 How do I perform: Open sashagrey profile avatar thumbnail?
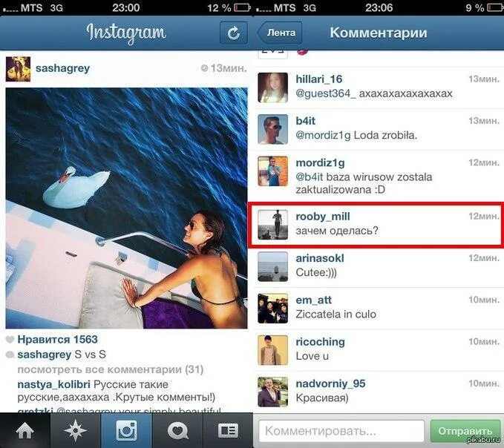click(x=19, y=69)
